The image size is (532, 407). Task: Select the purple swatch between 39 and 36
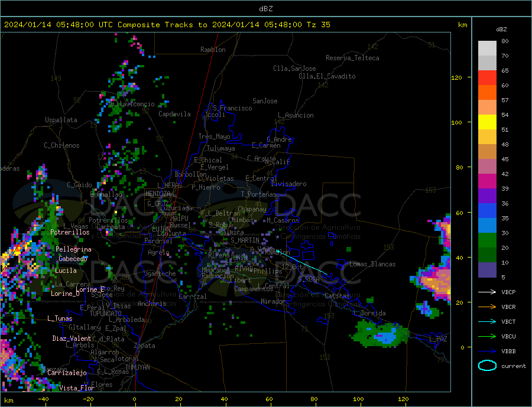tap(487, 196)
